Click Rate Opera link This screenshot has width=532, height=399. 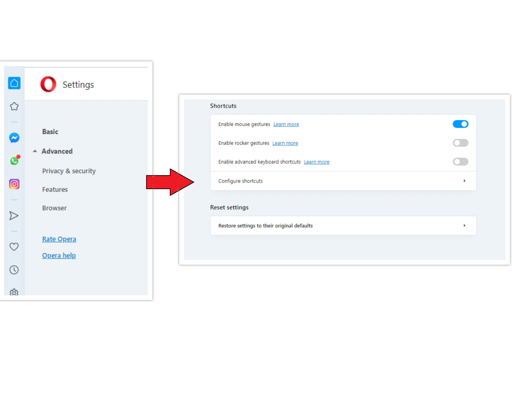[59, 238]
